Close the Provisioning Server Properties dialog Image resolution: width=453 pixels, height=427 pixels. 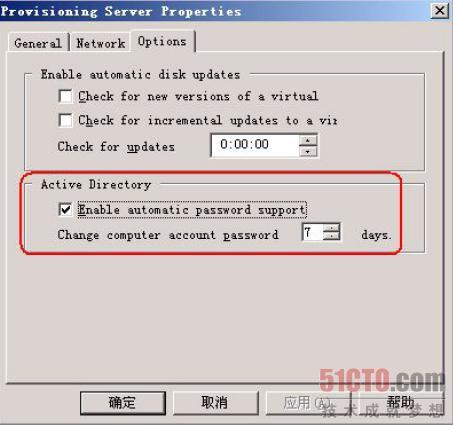pos(440,11)
